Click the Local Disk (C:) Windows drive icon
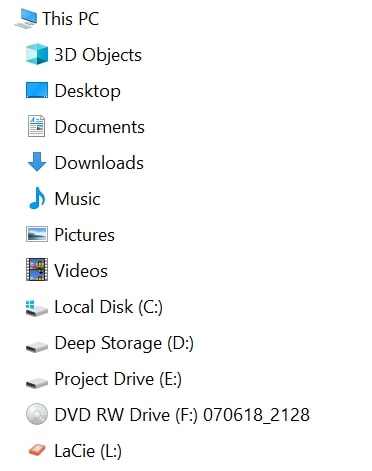 (36, 308)
